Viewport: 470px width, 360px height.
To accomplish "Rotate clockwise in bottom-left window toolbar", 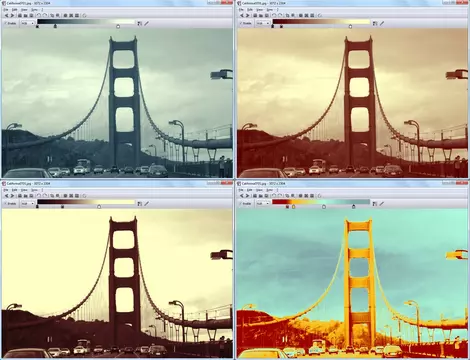I will tap(45, 196).
